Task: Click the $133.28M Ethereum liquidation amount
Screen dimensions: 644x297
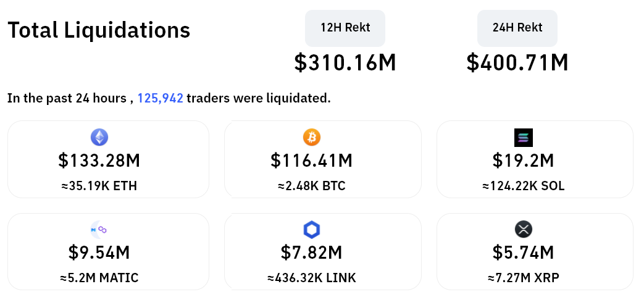Action: coord(99,161)
